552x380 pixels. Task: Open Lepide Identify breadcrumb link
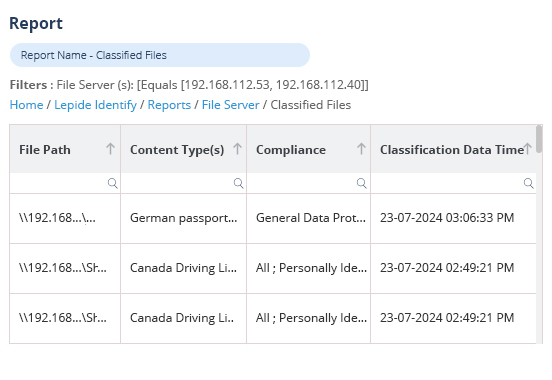click(x=95, y=105)
